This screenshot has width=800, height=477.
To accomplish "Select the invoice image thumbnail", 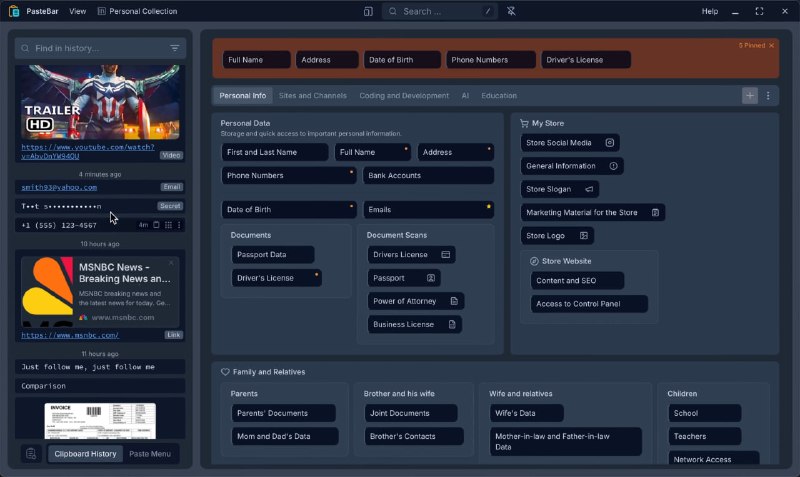I will click(x=100, y=421).
